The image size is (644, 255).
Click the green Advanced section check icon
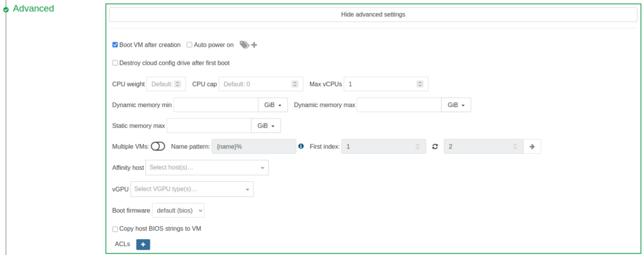pos(6,9)
